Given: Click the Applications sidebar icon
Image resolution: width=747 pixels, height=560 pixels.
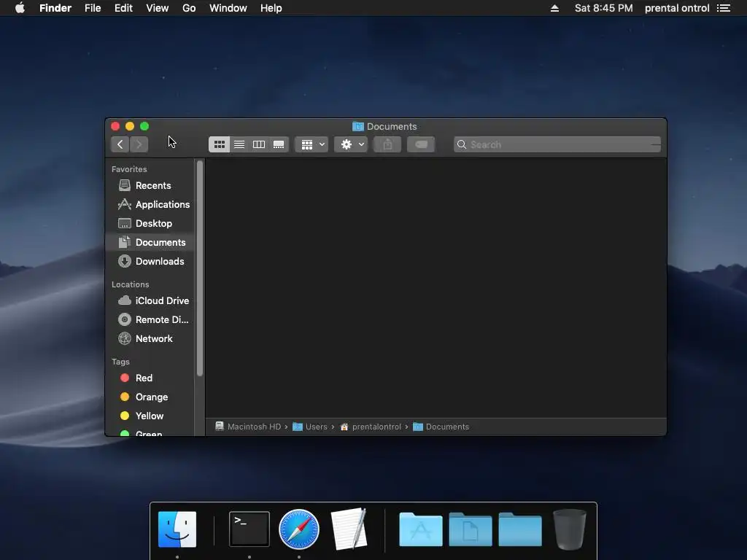Looking at the screenshot, I should [124, 204].
